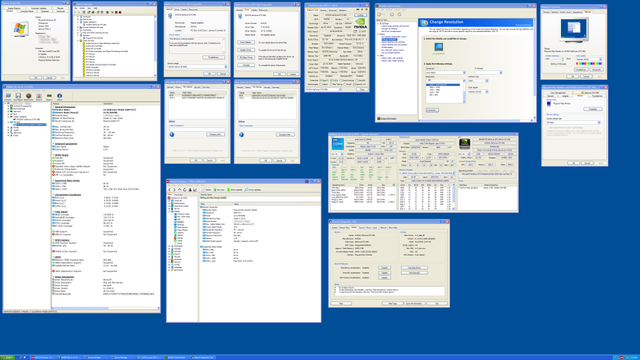Image resolution: width=640 pixels, height=360 pixels.
Task: Toggle PhysX checkbox in GPU-Z
Action: [x=345, y=84]
